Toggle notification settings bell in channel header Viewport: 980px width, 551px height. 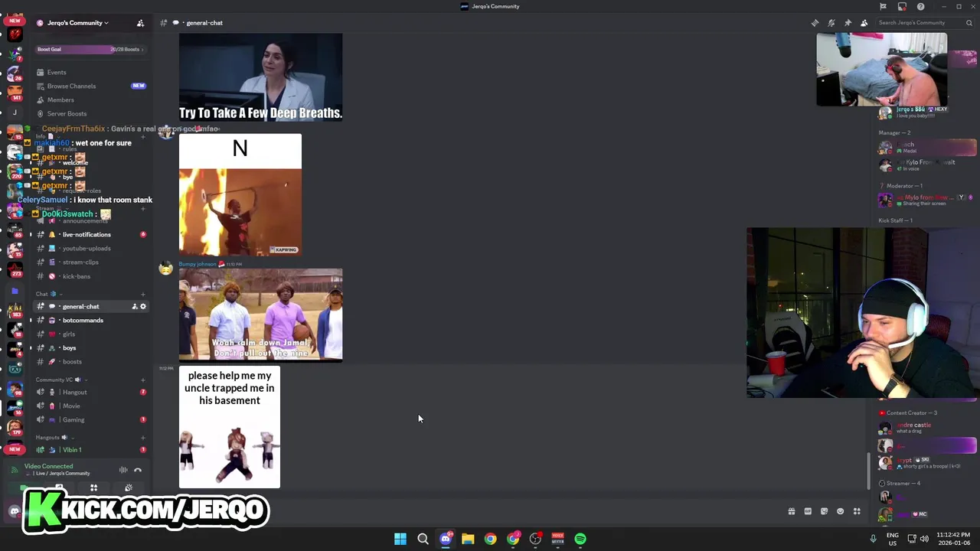coord(831,23)
